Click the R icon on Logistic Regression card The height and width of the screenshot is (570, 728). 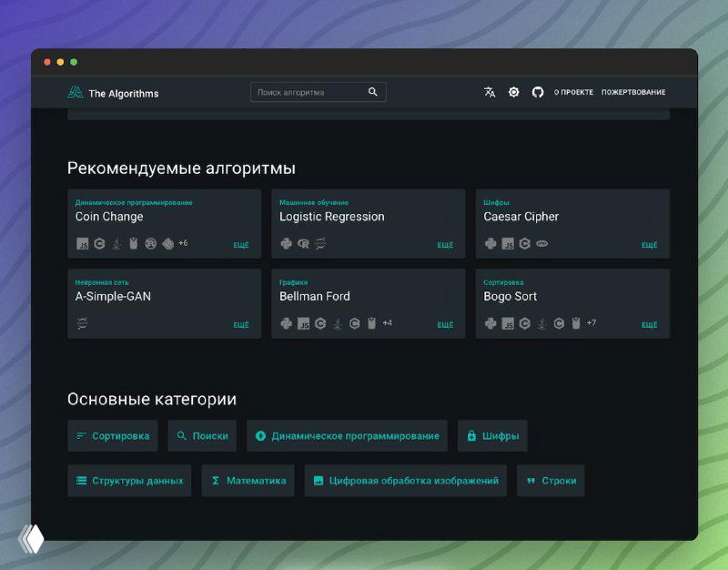(x=303, y=244)
